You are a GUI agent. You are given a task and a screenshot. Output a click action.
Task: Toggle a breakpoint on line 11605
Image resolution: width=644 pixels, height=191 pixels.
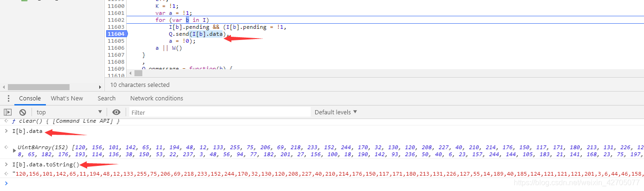(x=115, y=41)
